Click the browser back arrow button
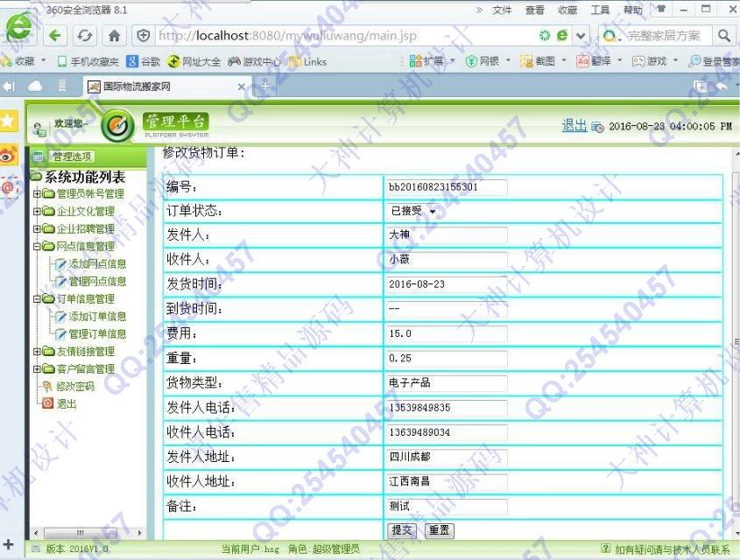Screen dimensions: 740x560 55,36
